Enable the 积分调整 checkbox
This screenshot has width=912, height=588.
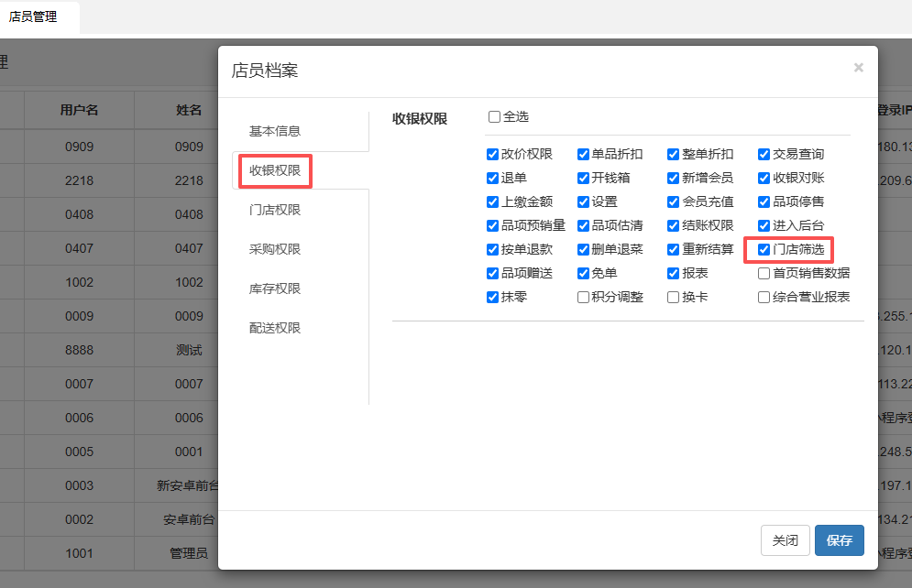[584, 297]
